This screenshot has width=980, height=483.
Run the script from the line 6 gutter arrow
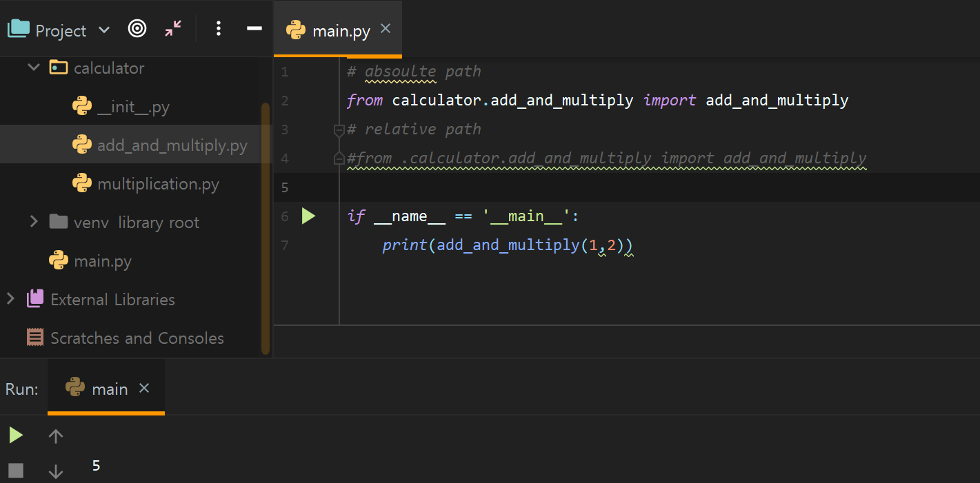tap(308, 216)
